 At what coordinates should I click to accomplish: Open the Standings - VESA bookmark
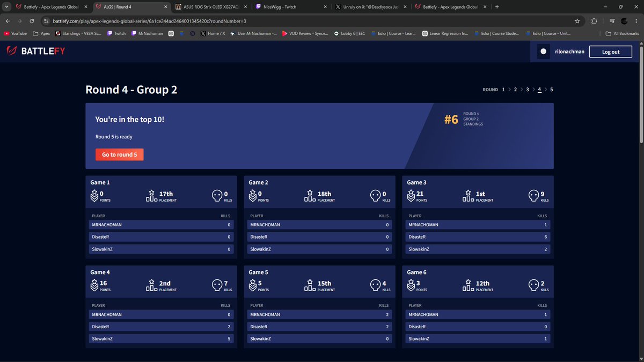[79, 33]
